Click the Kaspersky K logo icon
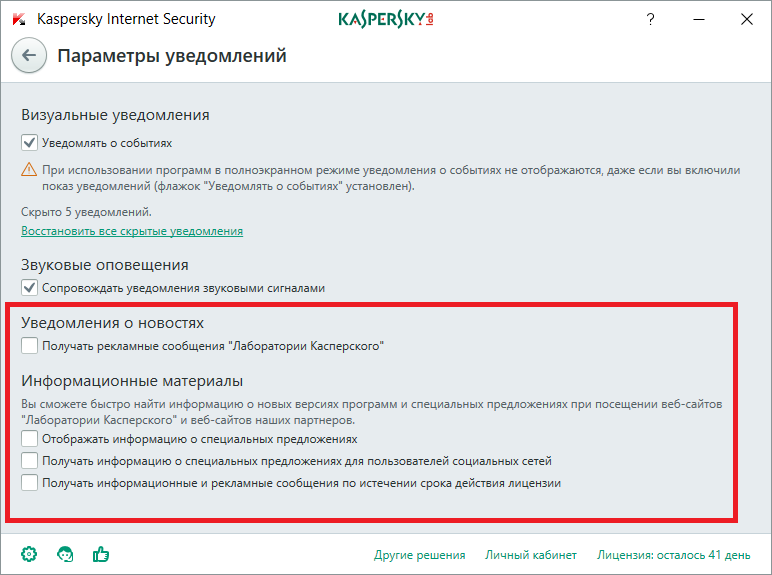This screenshot has height=575, width=772. click(19, 19)
